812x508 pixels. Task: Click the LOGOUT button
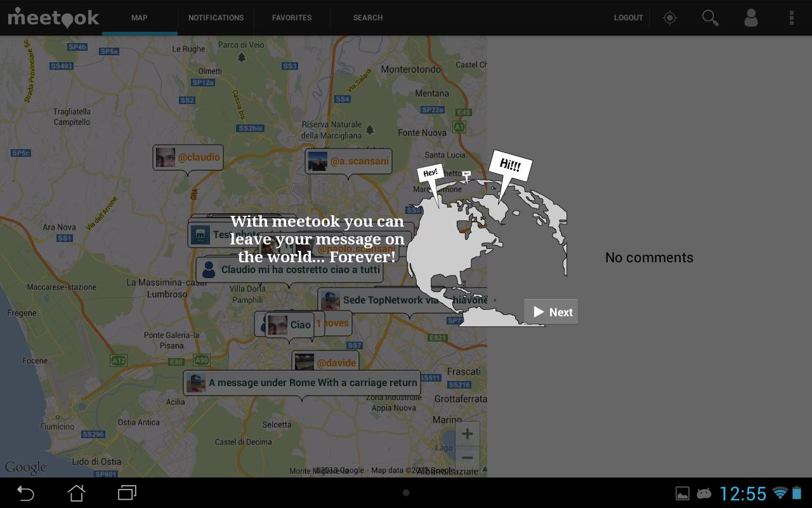pyautogui.click(x=629, y=18)
